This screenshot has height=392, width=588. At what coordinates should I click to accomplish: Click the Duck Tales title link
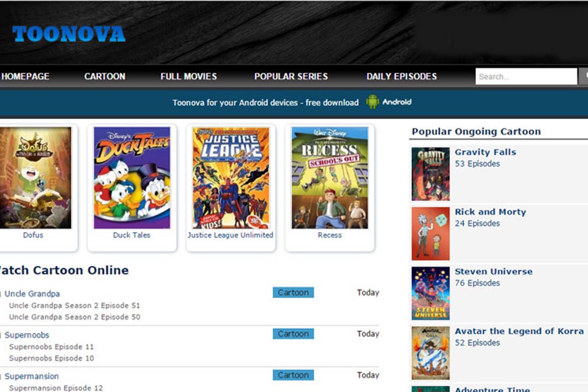[x=132, y=235]
